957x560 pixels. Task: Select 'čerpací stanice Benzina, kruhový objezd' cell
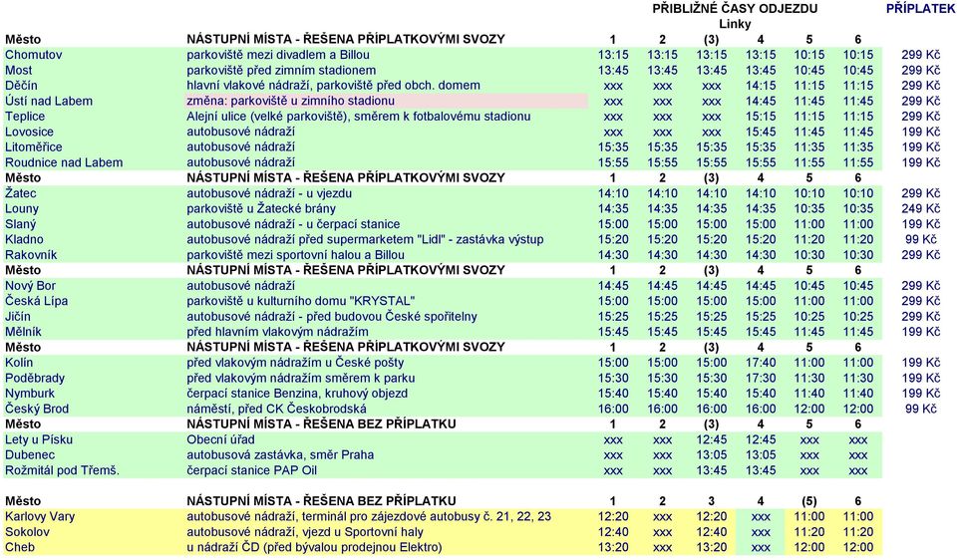(x=297, y=394)
